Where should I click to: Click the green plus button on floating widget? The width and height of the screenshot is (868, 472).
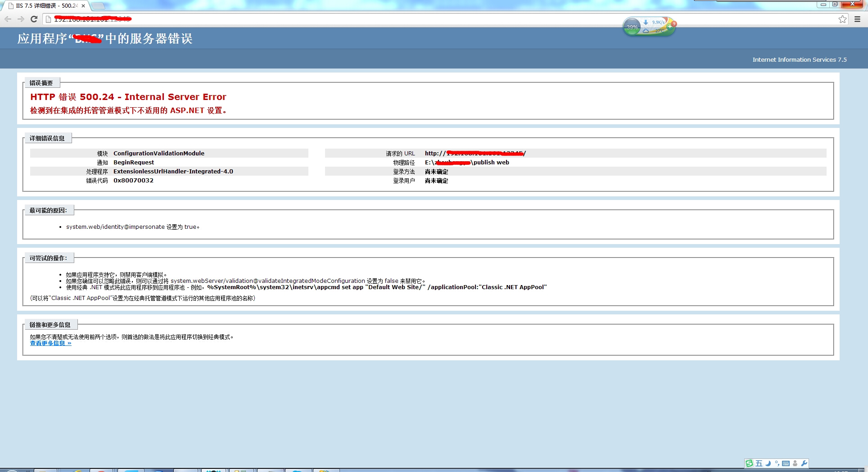tap(669, 27)
